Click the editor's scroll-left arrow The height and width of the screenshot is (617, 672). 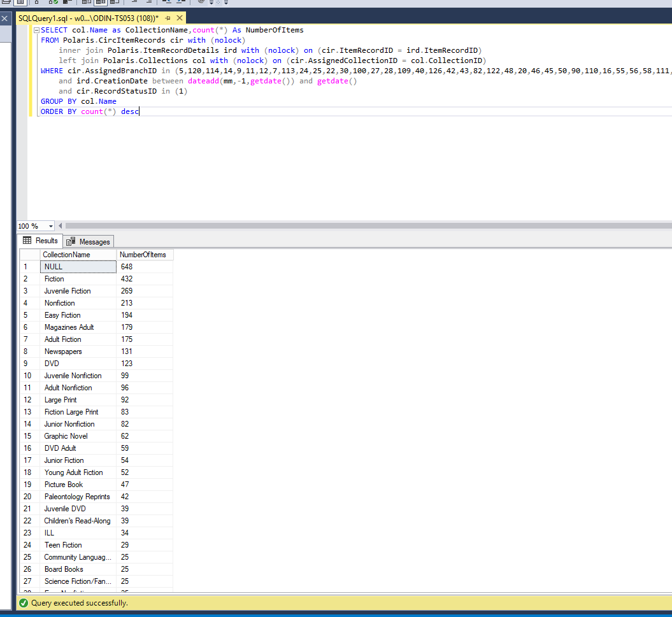coord(61,226)
